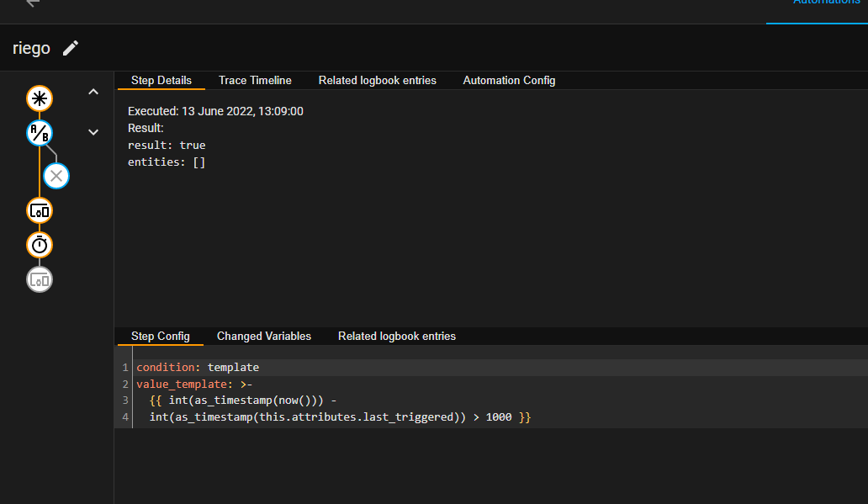Edit the riego name with pencil icon
This screenshot has height=504, width=868.
coord(71,48)
